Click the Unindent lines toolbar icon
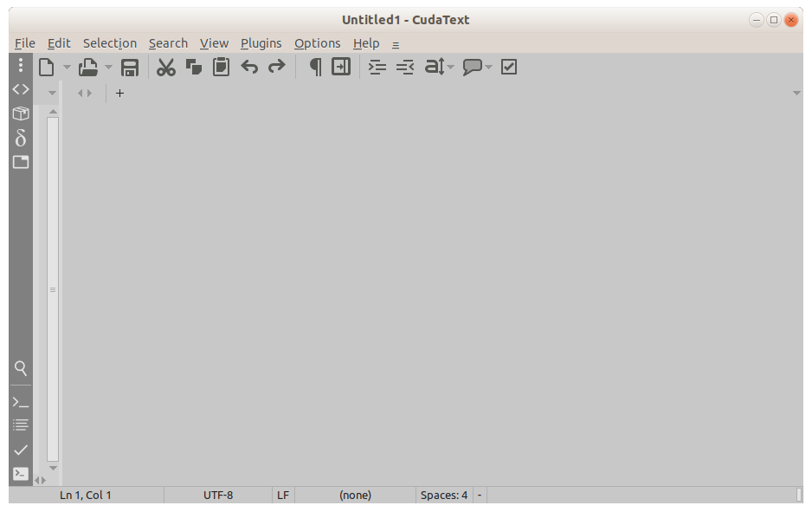 405,67
